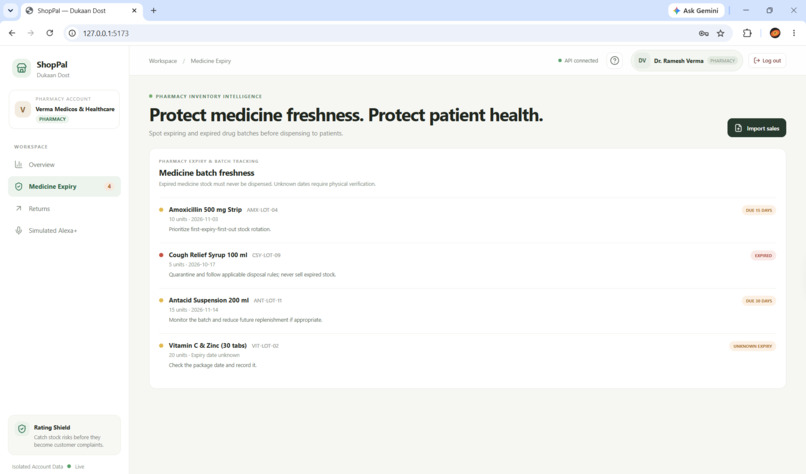Click the Import sales button
Image resolution: width=806 pixels, height=474 pixels.
point(757,128)
